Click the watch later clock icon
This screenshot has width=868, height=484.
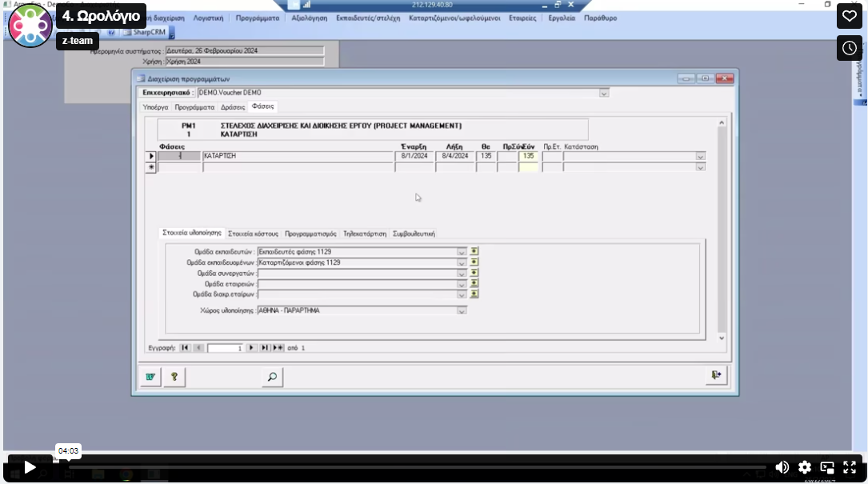click(x=849, y=48)
